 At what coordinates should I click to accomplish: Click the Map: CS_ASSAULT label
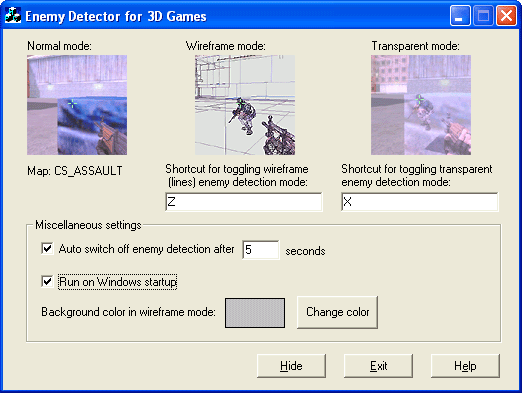coord(75,171)
